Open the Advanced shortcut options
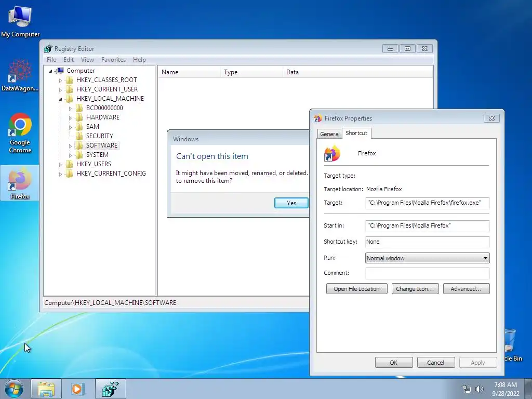Viewport: 532px width, 399px height. coord(466,289)
